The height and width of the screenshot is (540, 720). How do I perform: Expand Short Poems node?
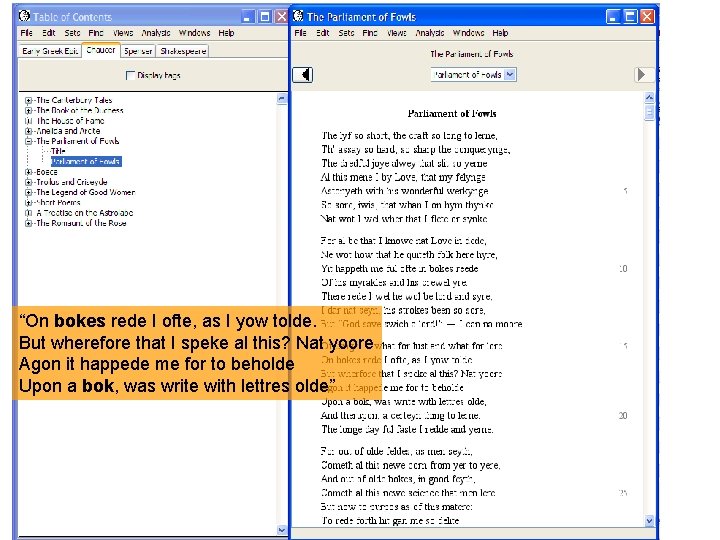(28, 202)
